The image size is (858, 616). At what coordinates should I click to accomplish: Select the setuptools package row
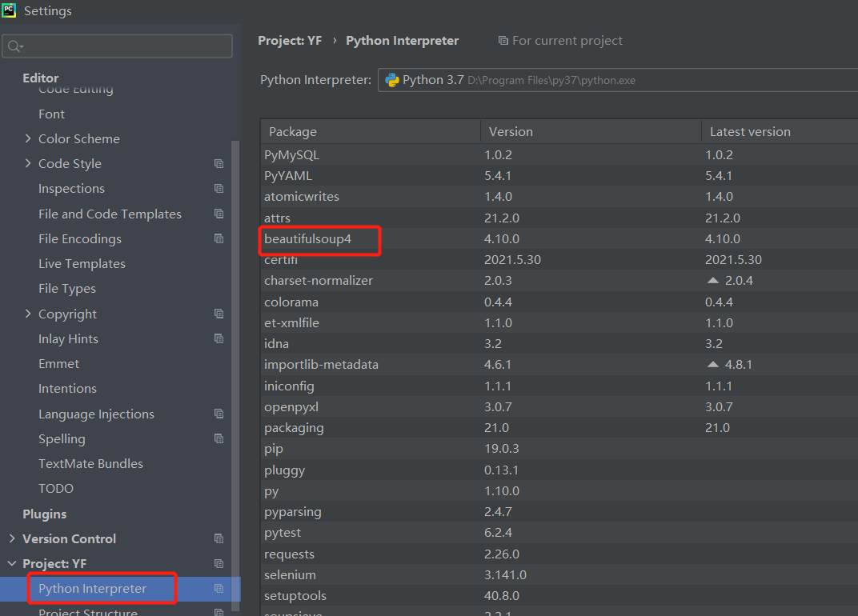[x=559, y=596]
